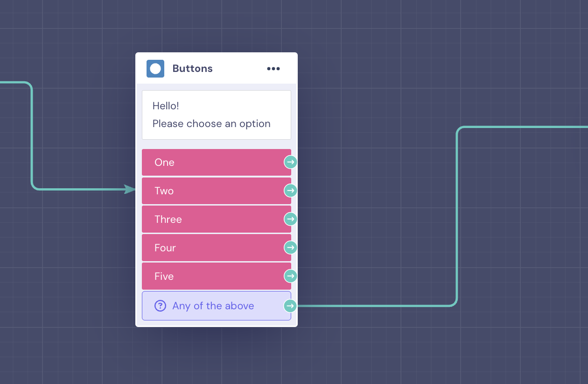
Task: Click the Please choose an option text
Action: (211, 124)
